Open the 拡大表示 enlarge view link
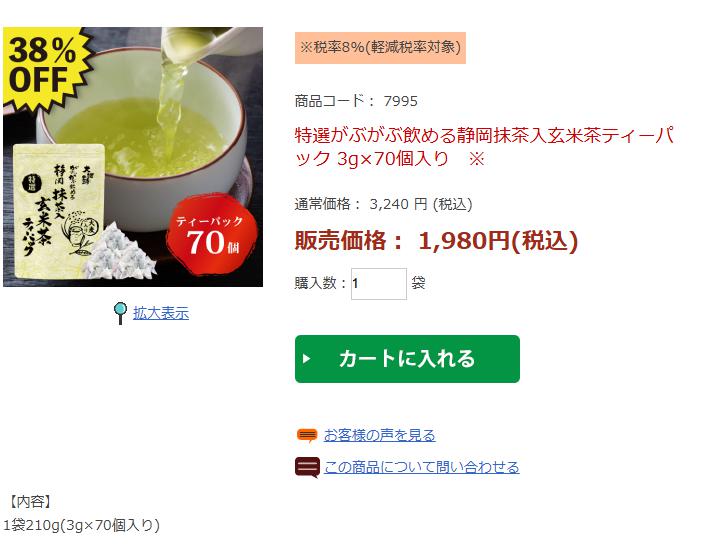Screen dimensions: 708x545 tap(161, 313)
